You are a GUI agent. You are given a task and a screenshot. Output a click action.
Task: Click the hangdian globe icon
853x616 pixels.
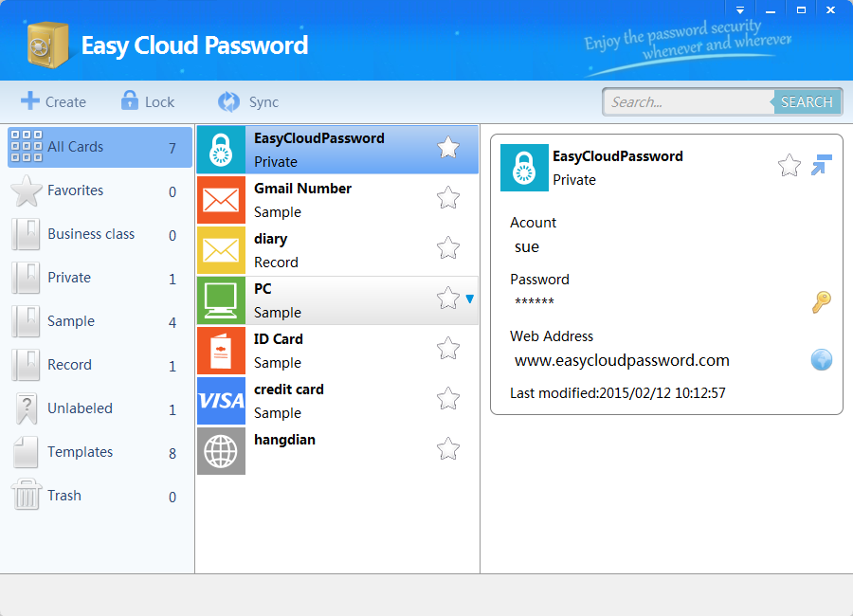point(221,451)
